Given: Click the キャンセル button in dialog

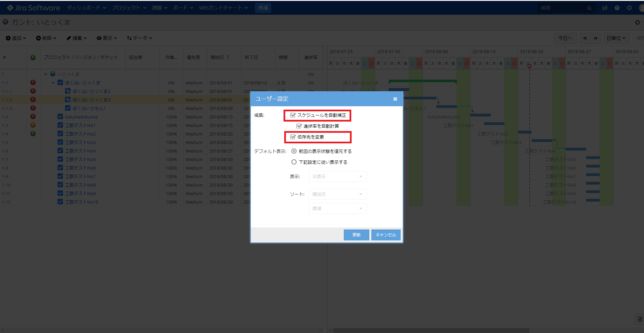Looking at the screenshot, I should (x=386, y=235).
